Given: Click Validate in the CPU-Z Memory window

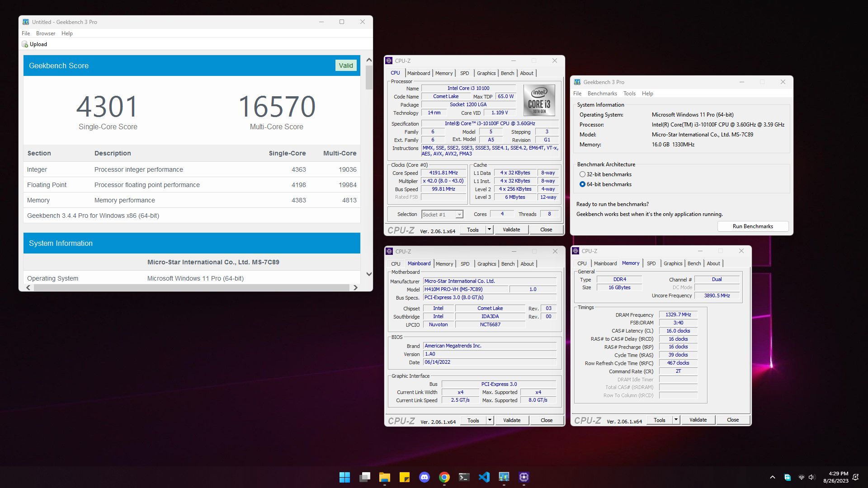Looking at the screenshot, I should 698,420.
